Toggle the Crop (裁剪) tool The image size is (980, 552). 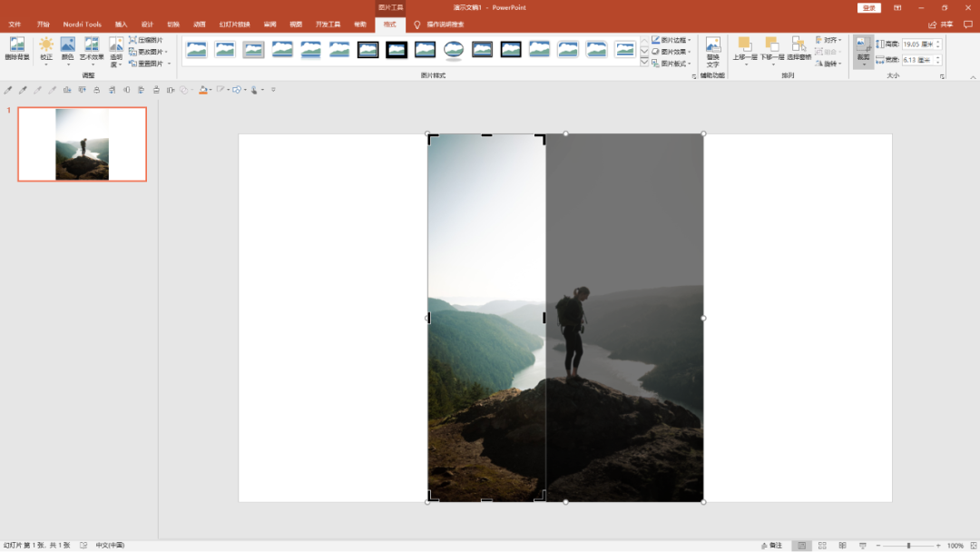pos(863,51)
